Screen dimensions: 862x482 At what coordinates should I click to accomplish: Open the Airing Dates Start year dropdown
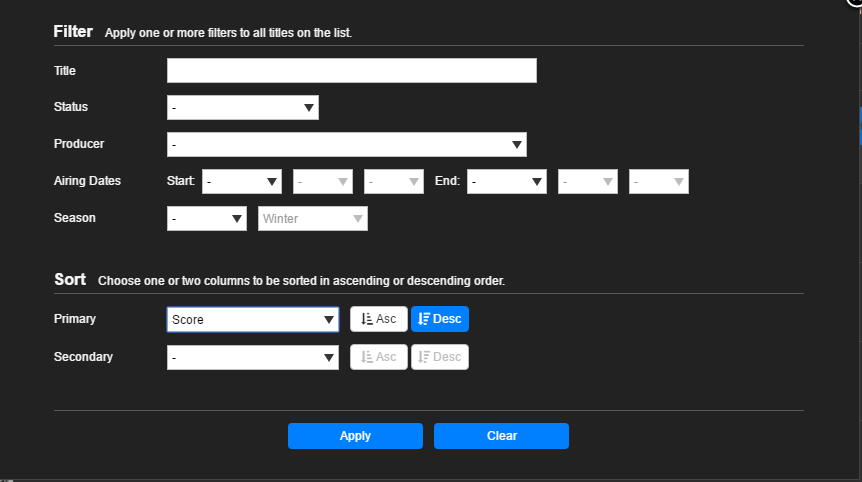242,182
